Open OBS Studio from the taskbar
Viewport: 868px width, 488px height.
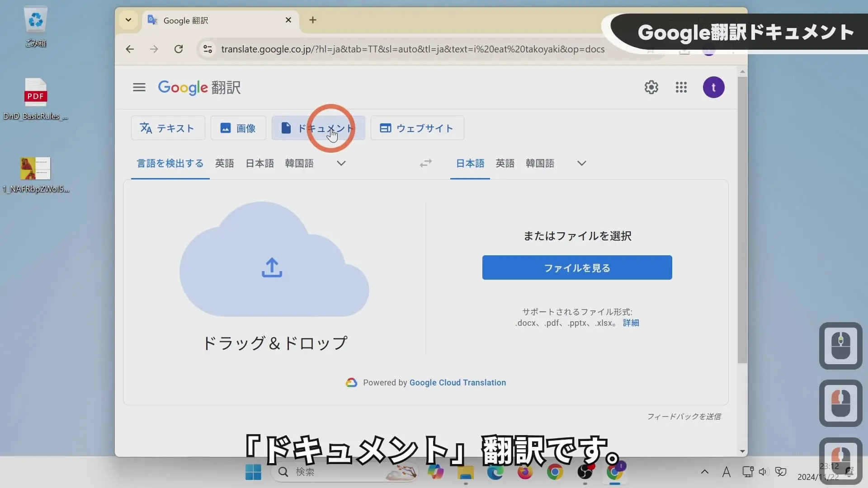tap(585, 473)
